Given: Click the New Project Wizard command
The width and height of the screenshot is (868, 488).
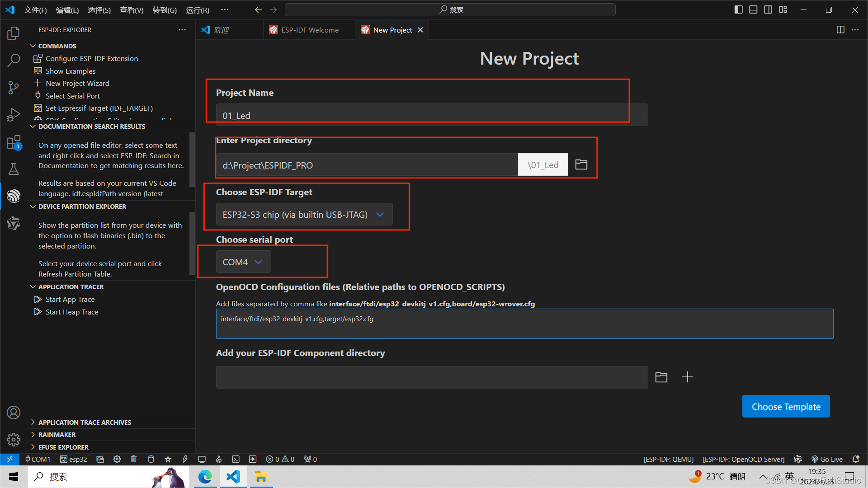Looking at the screenshot, I should pos(77,83).
